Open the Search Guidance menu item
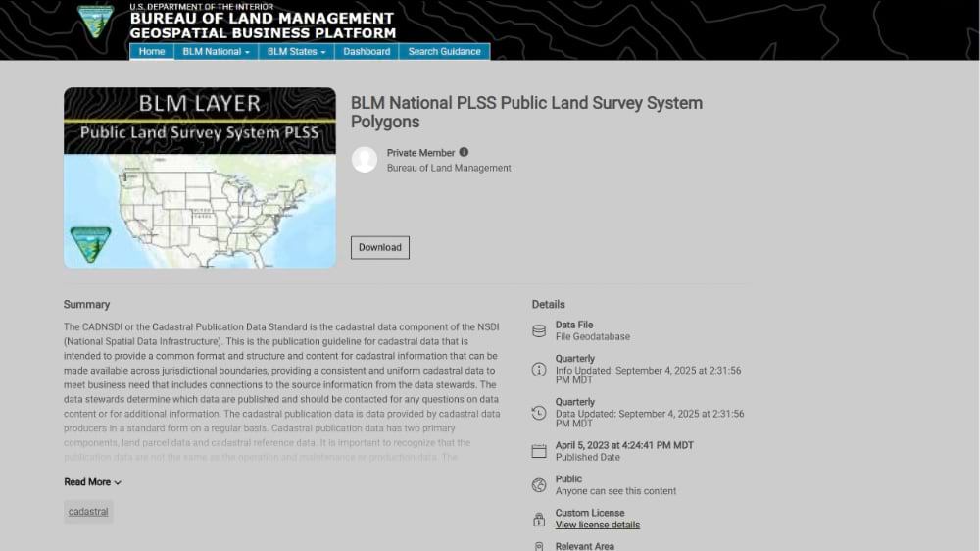This screenshot has width=980, height=551. 444,51
